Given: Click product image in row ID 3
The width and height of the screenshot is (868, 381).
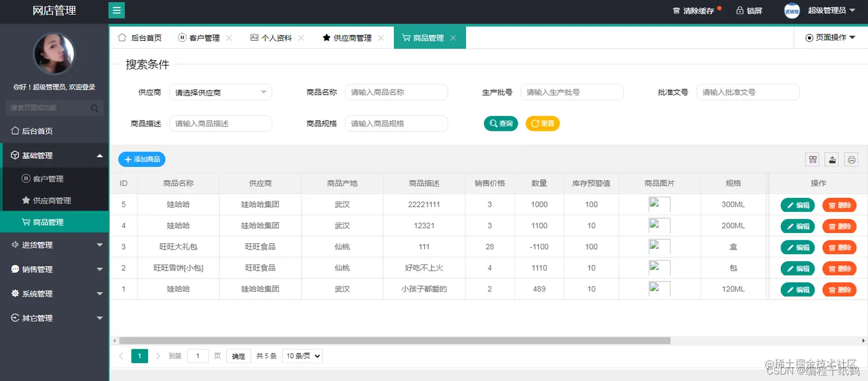Looking at the screenshot, I should click(660, 247).
